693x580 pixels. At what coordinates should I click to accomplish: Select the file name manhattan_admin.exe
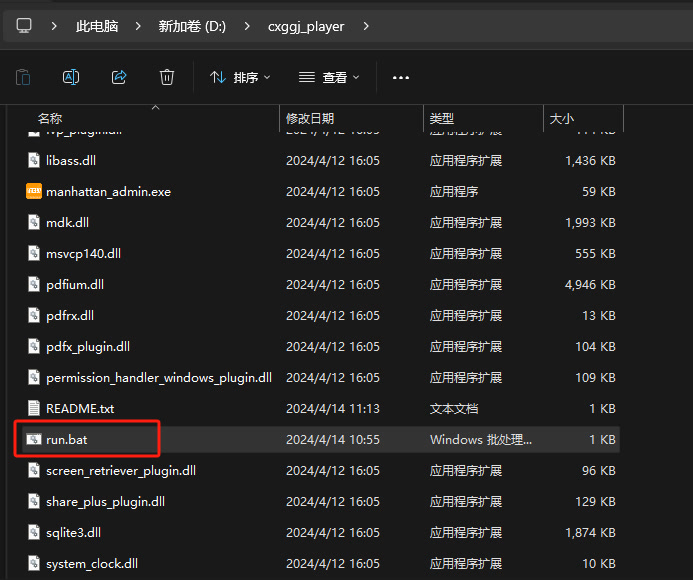108,192
